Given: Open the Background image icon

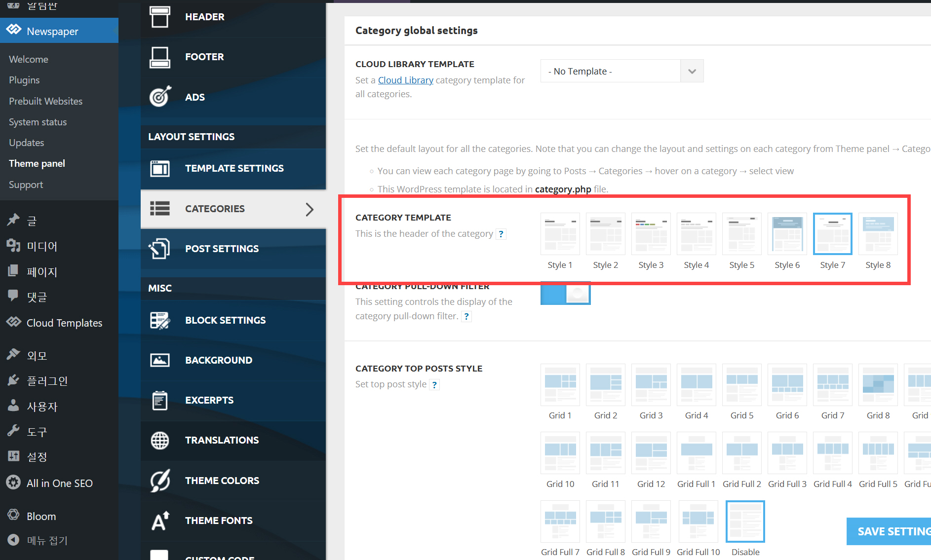Looking at the screenshot, I should coord(159,360).
